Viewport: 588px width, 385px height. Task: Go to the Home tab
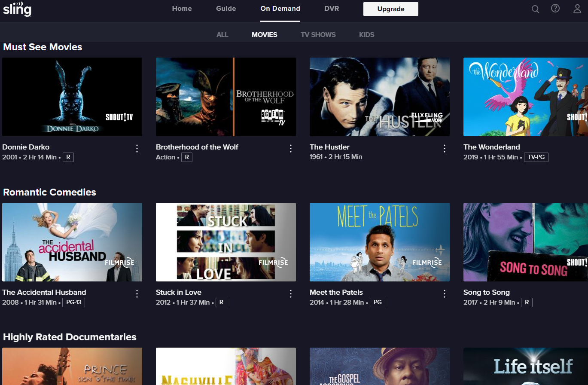coord(182,9)
